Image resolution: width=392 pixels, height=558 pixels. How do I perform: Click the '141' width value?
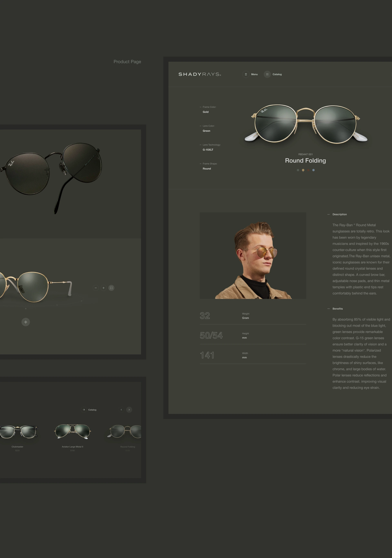(x=207, y=355)
